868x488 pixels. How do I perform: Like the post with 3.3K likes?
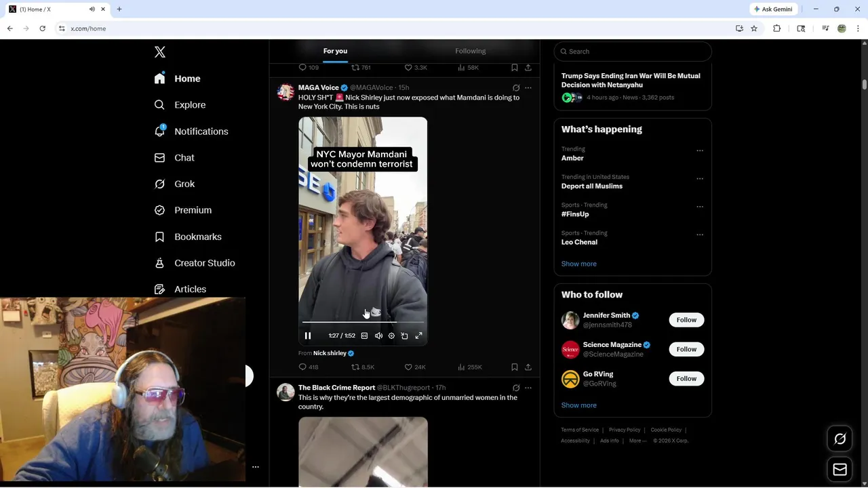click(416, 68)
